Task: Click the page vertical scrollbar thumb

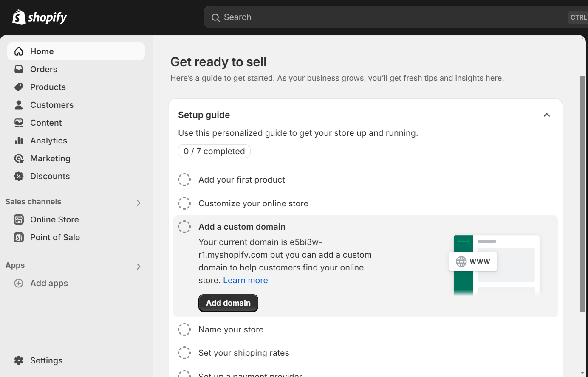Action: click(582, 194)
